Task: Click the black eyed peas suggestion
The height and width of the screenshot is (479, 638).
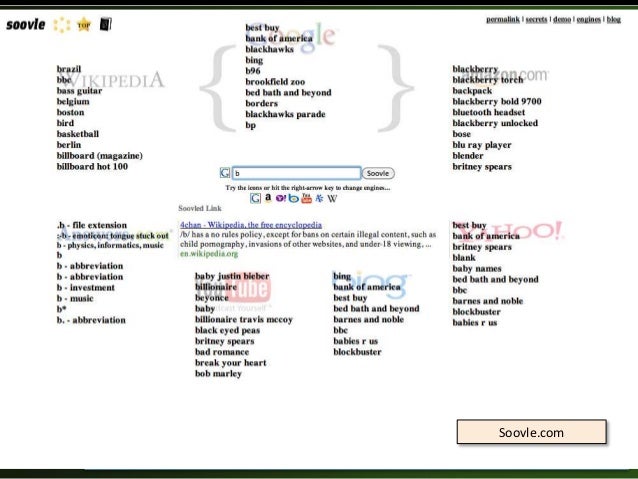Action: (x=227, y=330)
